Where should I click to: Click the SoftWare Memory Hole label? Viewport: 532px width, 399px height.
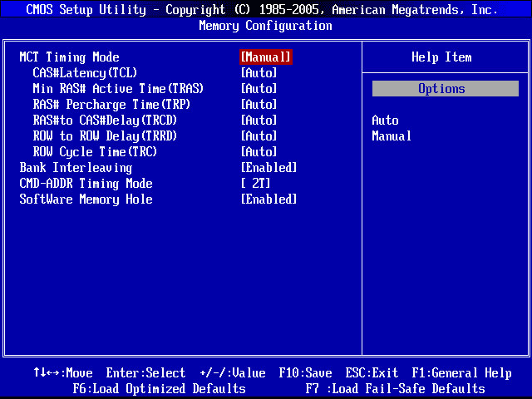pos(86,199)
